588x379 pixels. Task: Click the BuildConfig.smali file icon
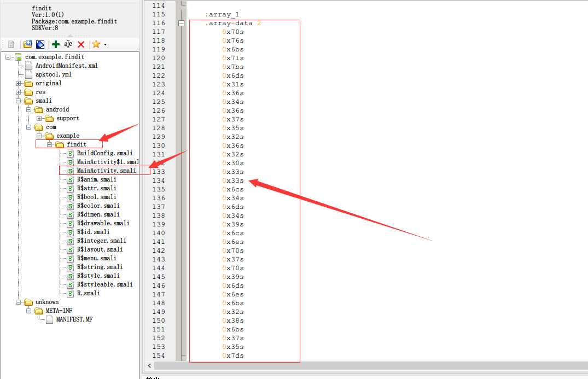point(70,153)
